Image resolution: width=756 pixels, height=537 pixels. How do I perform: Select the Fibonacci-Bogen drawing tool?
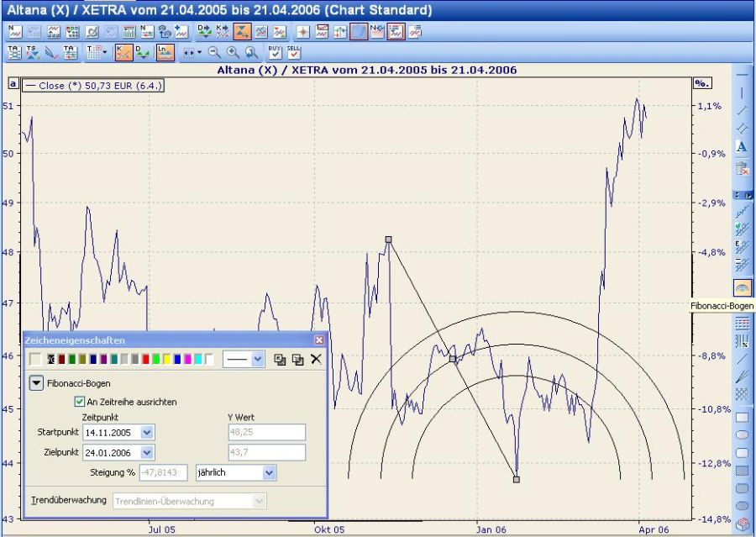point(742,287)
